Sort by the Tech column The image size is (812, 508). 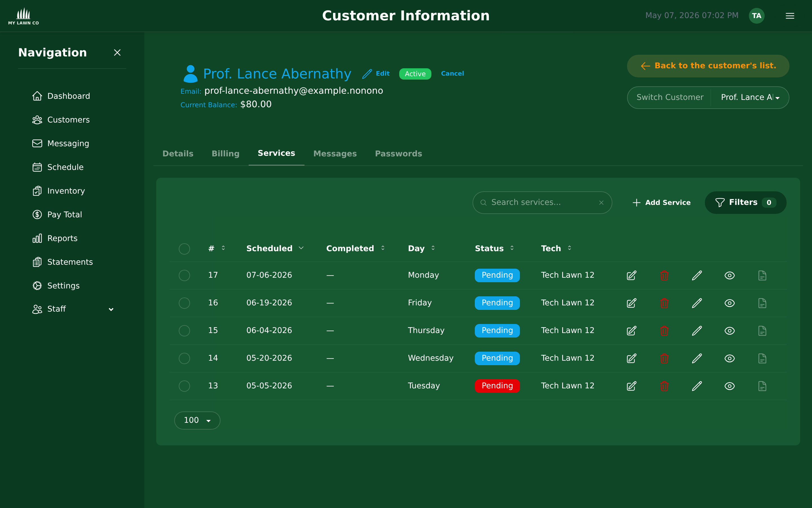coord(556,248)
